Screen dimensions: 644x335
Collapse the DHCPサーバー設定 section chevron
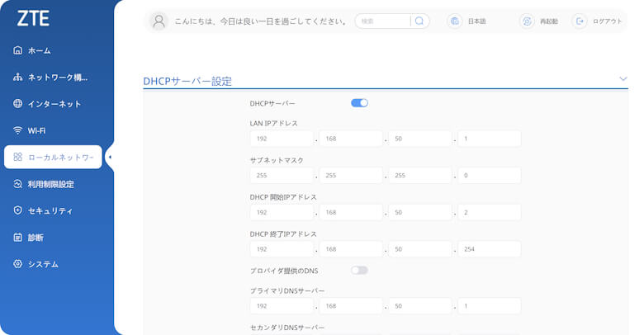(x=623, y=78)
